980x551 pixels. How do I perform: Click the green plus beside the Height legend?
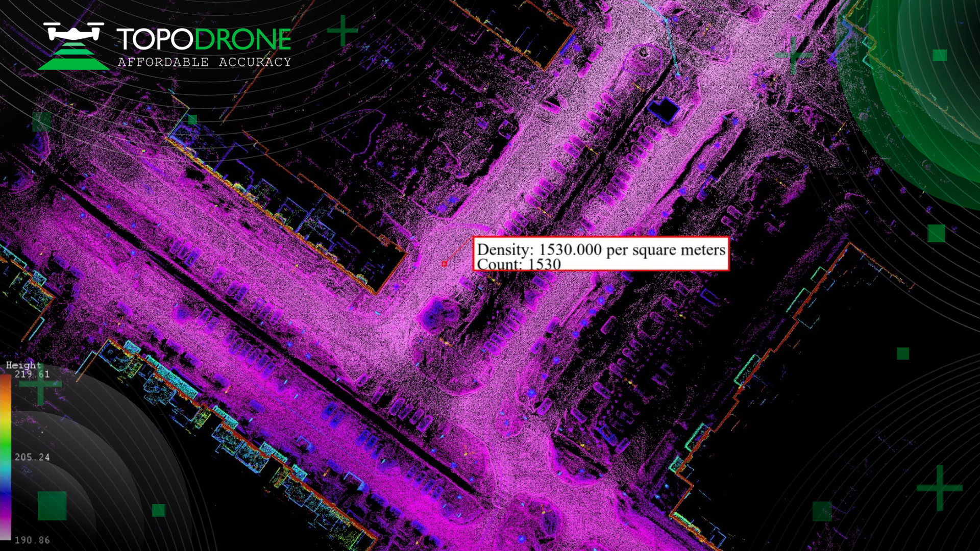coord(41,384)
